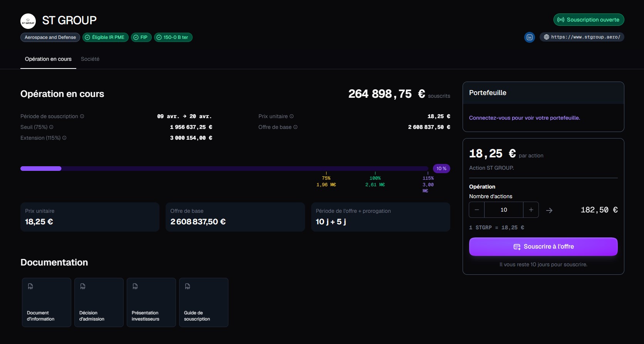Click info icon beside Prix unitaire label
This screenshot has width=644, height=344.
pos(292,116)
